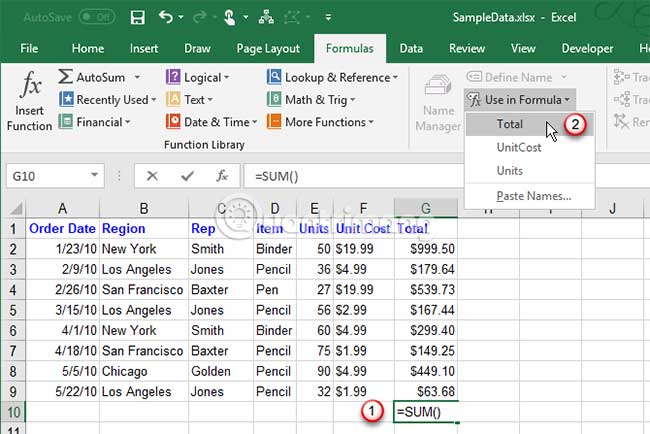Open the Recently Used functions list
Screen dimensions: 650x434
point(107,99)
